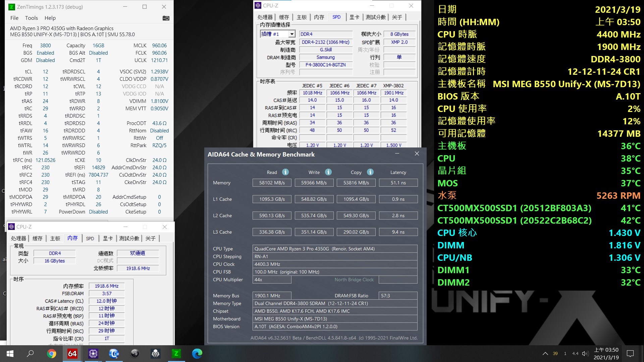The width and height of the screenshot is (644, 362).
Task: Click ProcODT 43.6 Ω value
Action: (159, 123)
